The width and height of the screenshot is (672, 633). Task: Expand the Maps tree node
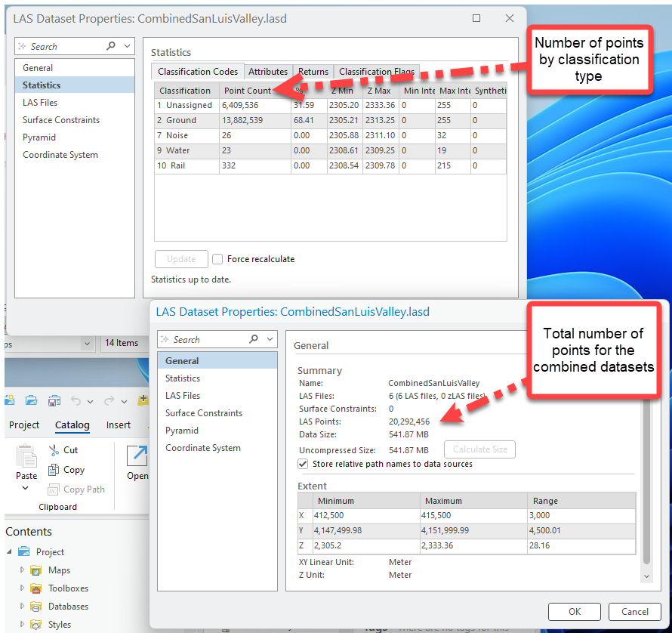23,570
